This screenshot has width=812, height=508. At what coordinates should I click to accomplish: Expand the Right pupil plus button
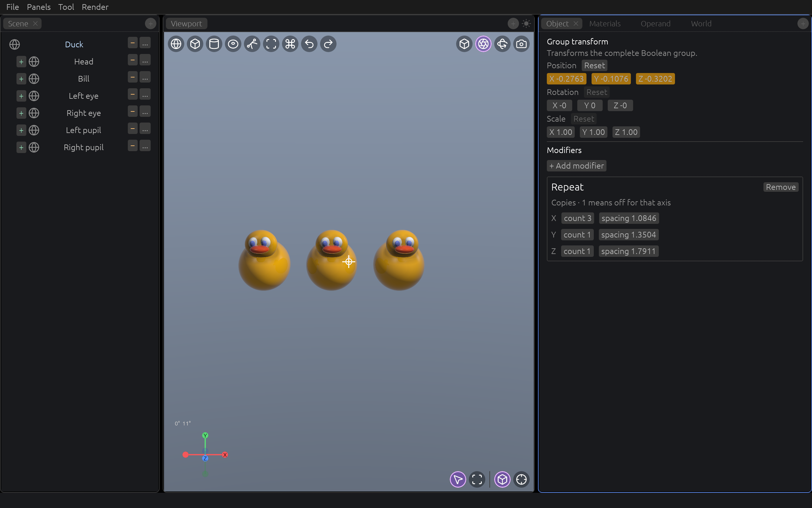21,148
